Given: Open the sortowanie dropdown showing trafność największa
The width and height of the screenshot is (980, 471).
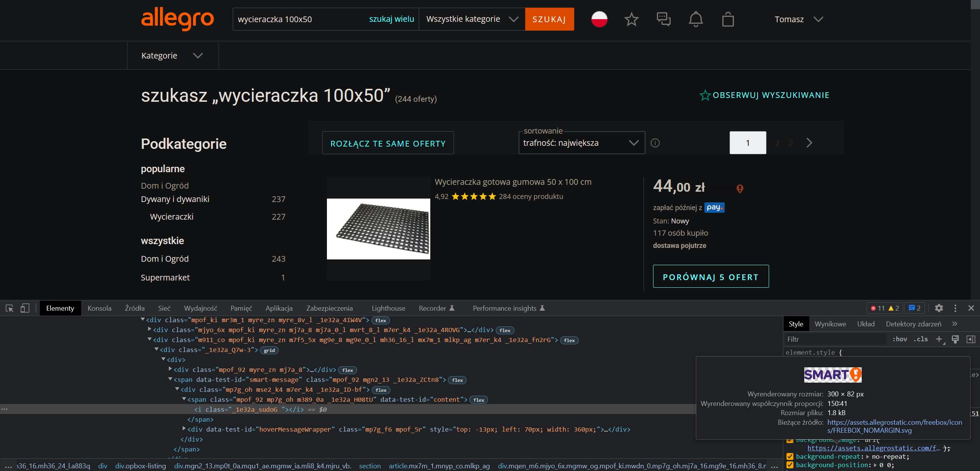Looking at the screenshot, I should tap(581, 143).
